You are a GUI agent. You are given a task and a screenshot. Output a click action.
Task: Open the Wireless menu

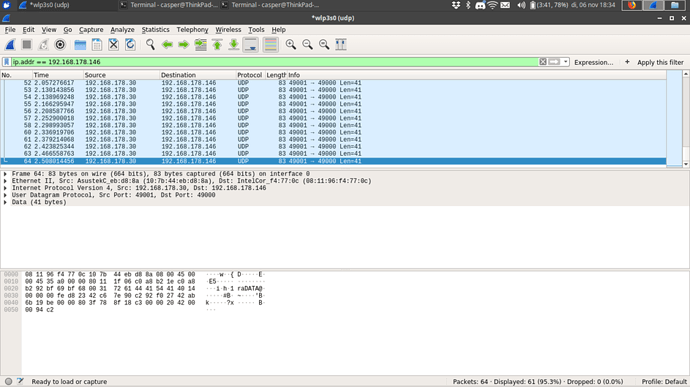pos(228,29)
